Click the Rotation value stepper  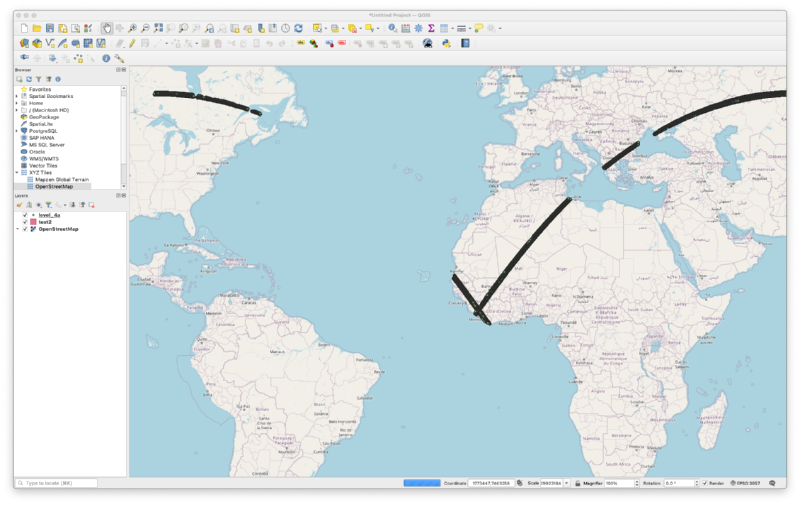click(696, 483)
